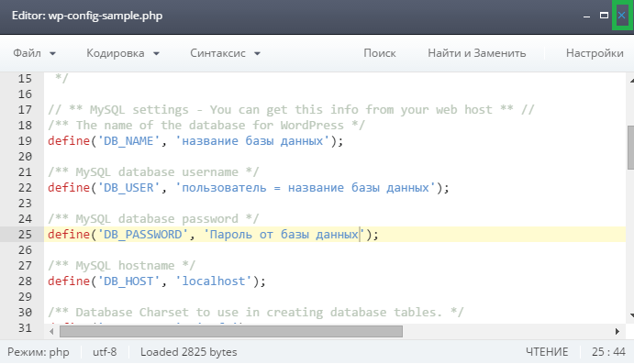The height and width of the screenshot is (364, 634).
Task: Click 'localhost' value on line 28
Action: pos(214,281)
